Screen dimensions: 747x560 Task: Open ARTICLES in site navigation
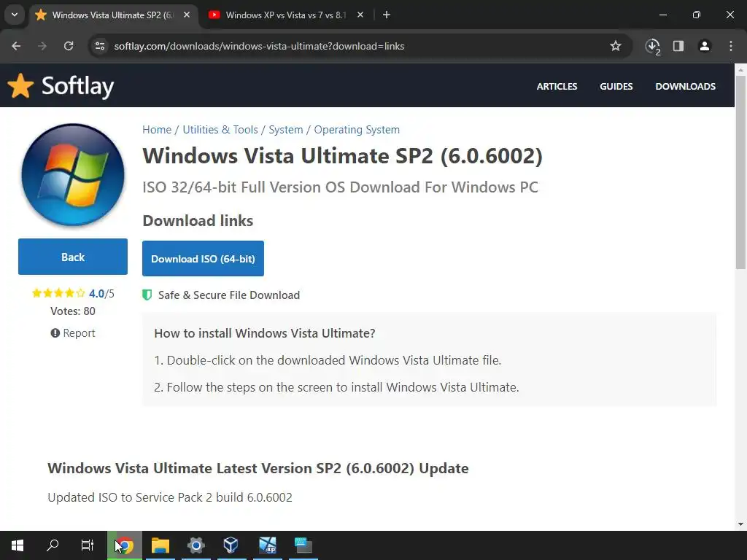(x=557, y=87)
